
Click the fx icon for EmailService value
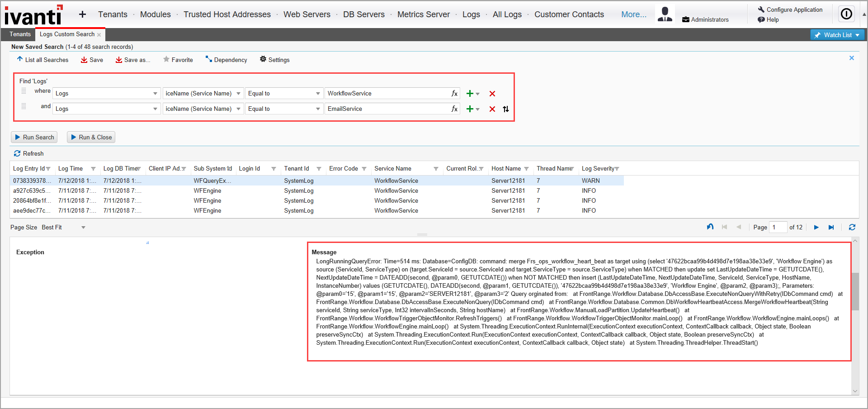coord(454,109)
